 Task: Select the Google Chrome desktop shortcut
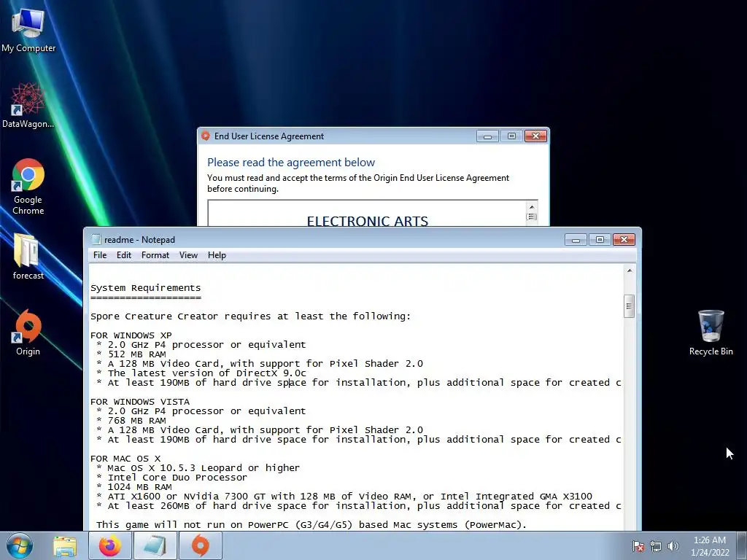coord(28,186)
